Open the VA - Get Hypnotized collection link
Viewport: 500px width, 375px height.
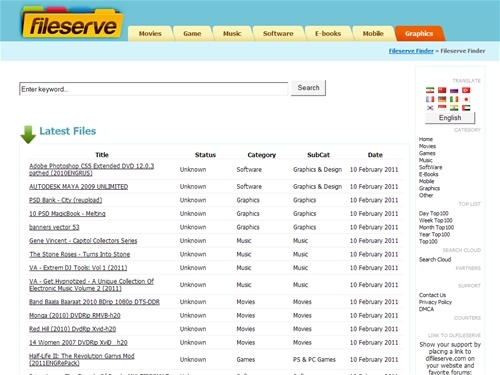coord(92,285)
